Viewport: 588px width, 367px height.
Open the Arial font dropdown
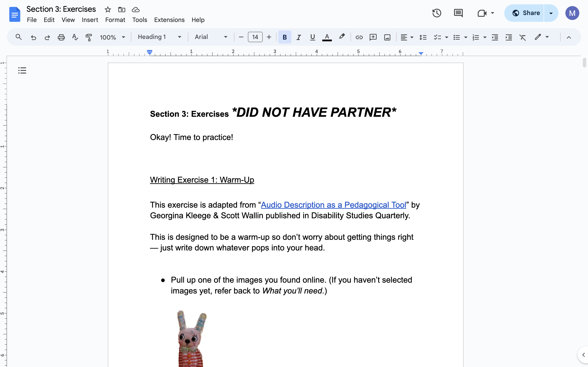pyautogui.click(x=211, y=37)
